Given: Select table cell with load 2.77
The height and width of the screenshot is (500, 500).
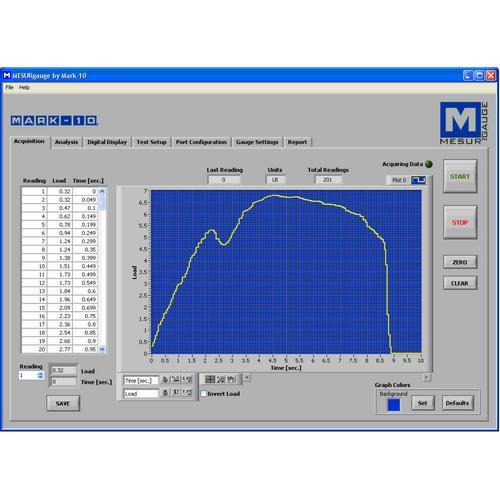Looking at the screenshot, I should (60, 349).
